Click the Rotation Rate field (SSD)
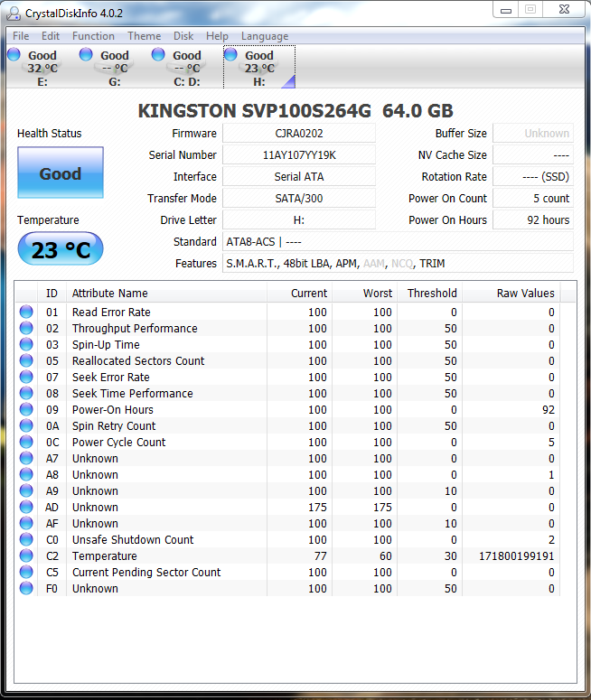Viewport: 591px width, 700px height. pyautogui.click(x=533, y=176)
